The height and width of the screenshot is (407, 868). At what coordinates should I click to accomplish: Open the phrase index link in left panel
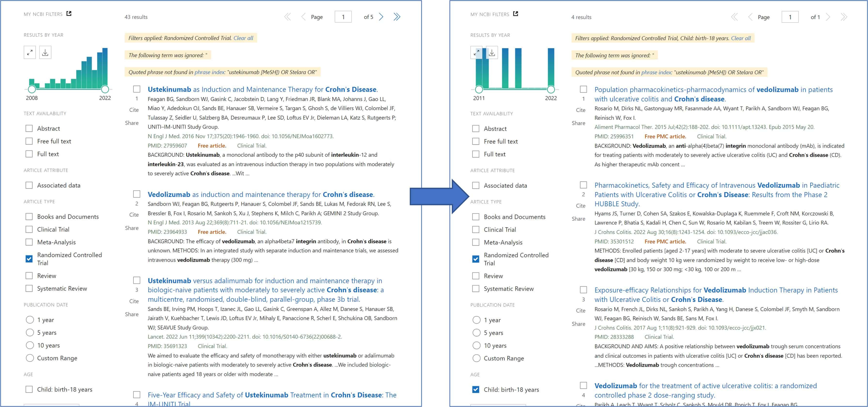(x=209, y=72)
